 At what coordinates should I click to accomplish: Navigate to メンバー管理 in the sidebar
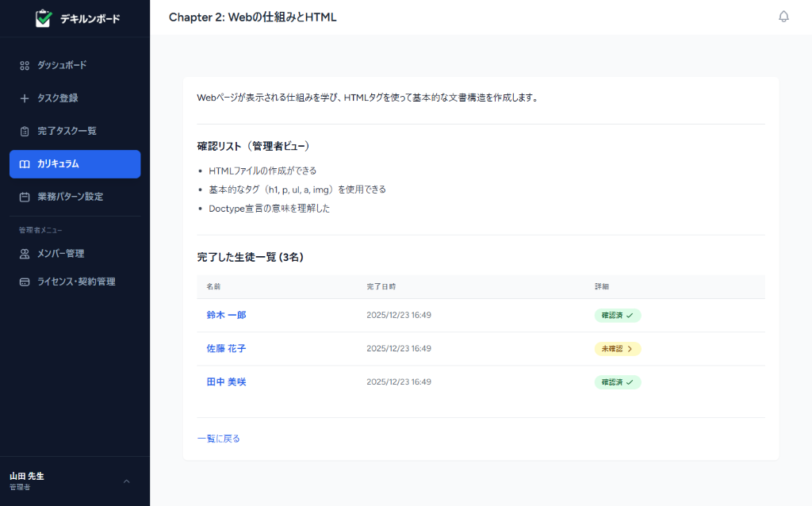point(58,253)
